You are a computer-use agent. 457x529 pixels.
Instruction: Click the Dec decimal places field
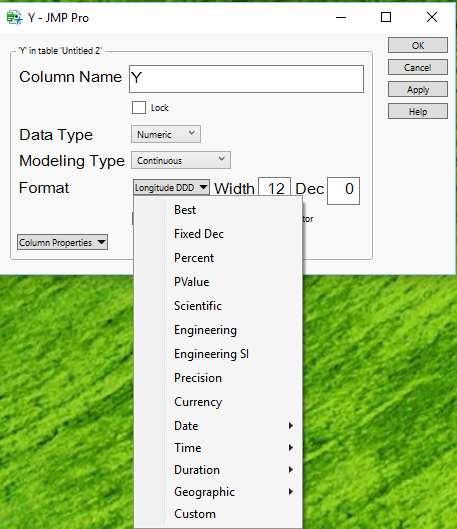coord(343,191)
